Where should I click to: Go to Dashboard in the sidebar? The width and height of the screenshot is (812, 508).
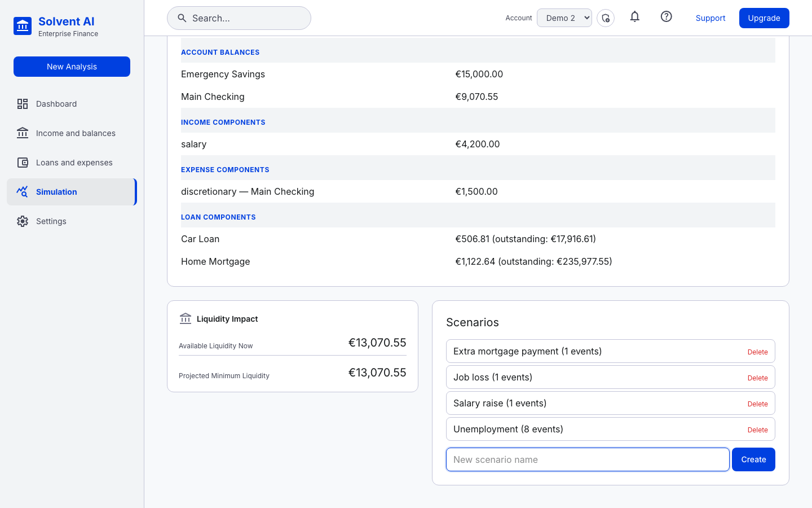pyautogui.click(x=72, y=104)
